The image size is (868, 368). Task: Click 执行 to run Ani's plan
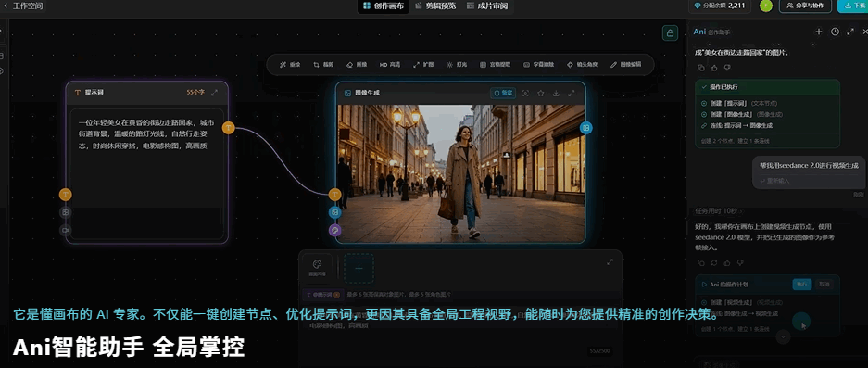tap(801, 284)
